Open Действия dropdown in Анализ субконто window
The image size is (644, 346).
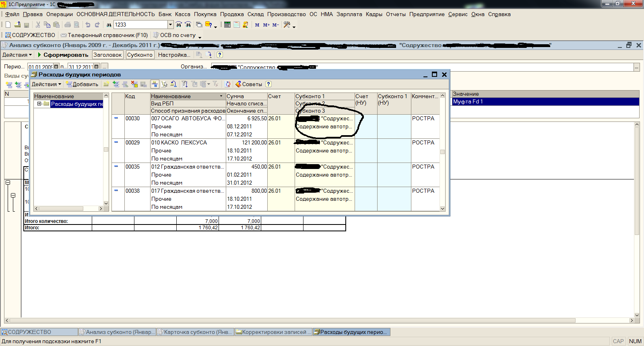(x=17, y=55)
